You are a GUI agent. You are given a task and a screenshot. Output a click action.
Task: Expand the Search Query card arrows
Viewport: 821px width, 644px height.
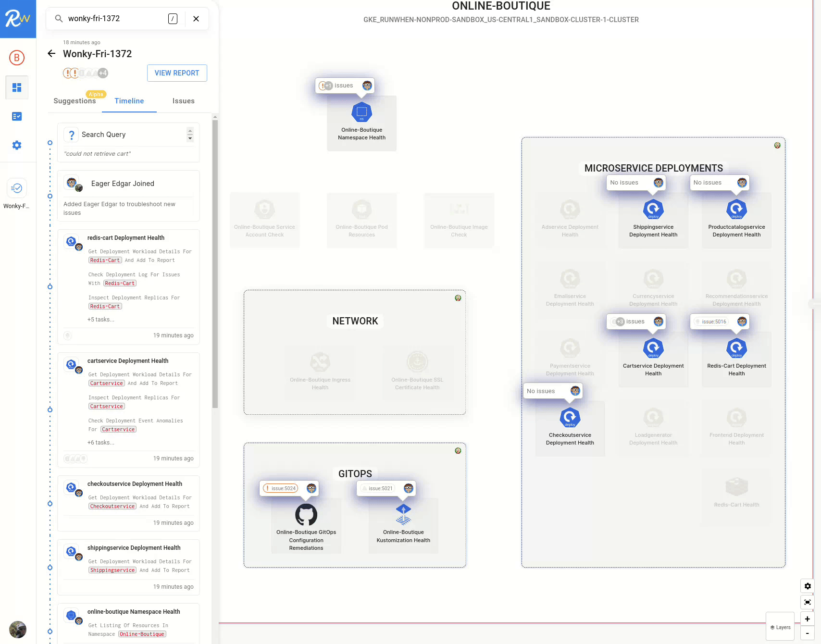click(190, 135)
